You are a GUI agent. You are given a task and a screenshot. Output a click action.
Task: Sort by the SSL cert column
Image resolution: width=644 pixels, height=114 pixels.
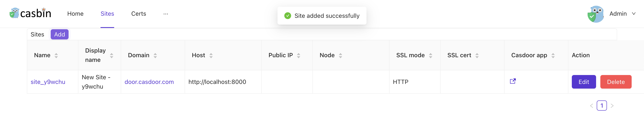click(477, 56)
